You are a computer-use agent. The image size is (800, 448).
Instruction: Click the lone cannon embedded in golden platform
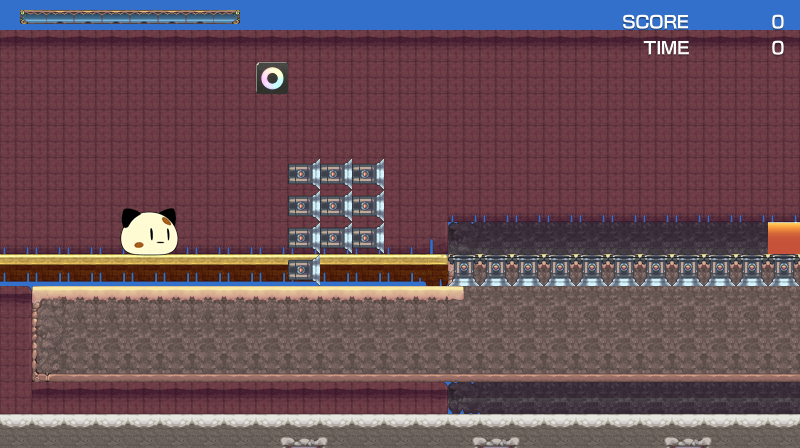[x=304, y=270]
